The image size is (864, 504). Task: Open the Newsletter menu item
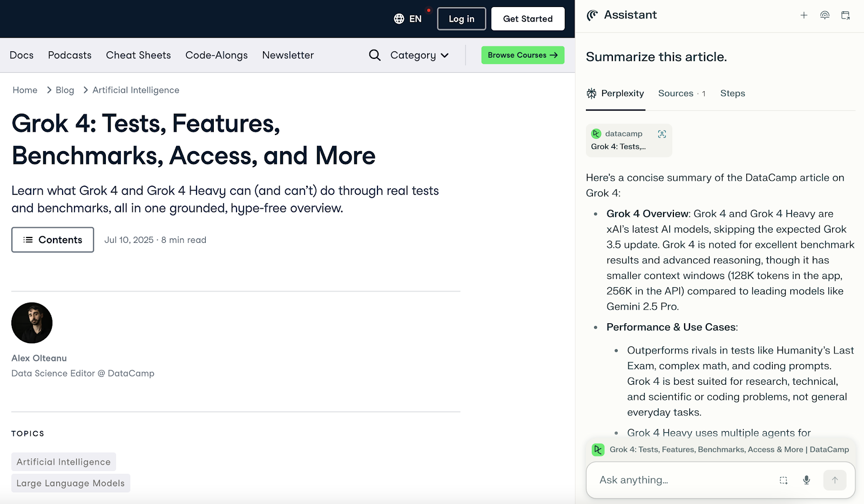pos(288,55)
